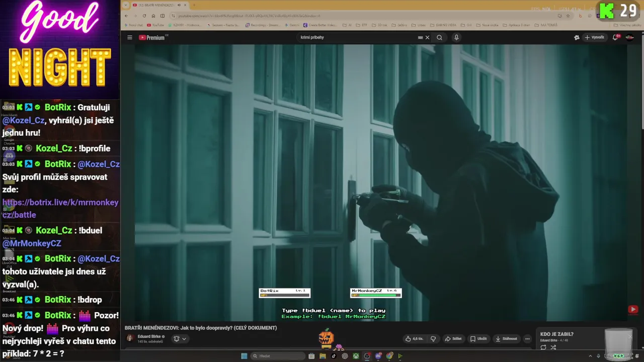Open the all-bookmarks folder at bar's end
The image size is (644, 362).
[627, 25]
